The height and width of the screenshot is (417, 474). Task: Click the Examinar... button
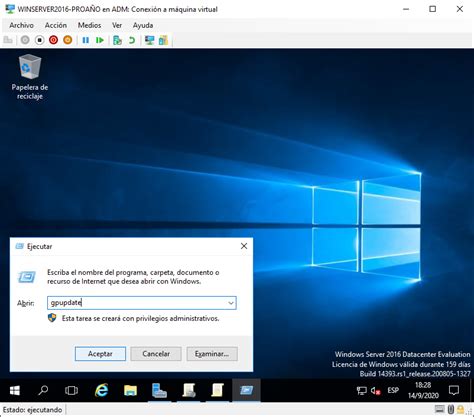click(x=212, y=354)
